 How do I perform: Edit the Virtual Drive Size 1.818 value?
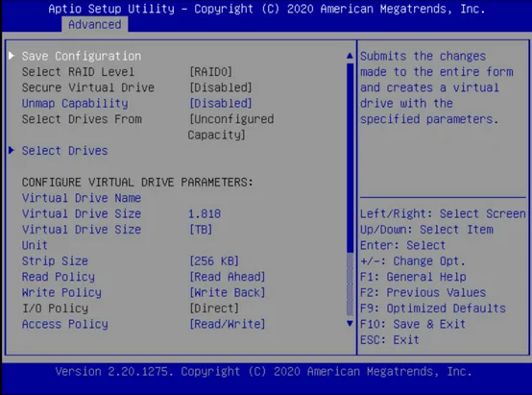tap(205, 213)
